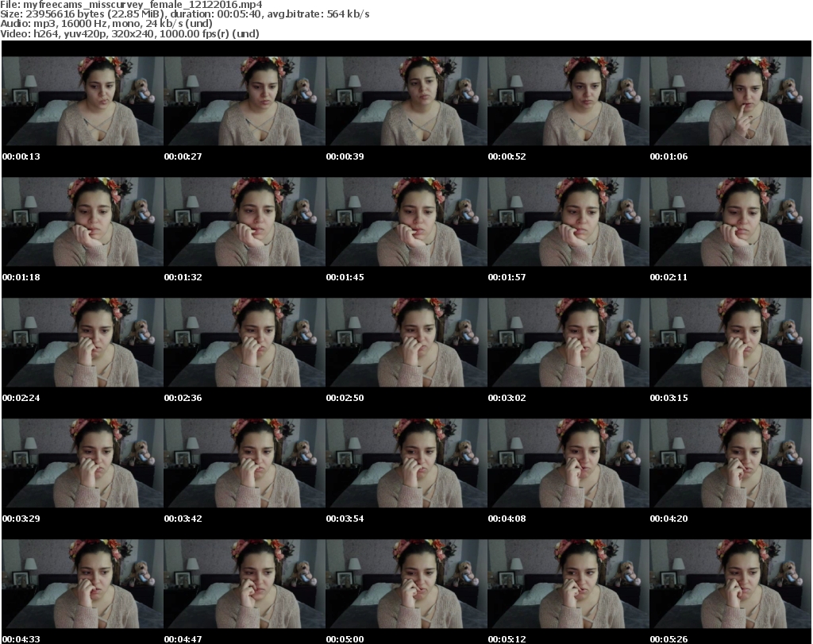This screenshot has width=813, height=644.
Task: Click the Video h264 info line
Action: coord(129,33)
